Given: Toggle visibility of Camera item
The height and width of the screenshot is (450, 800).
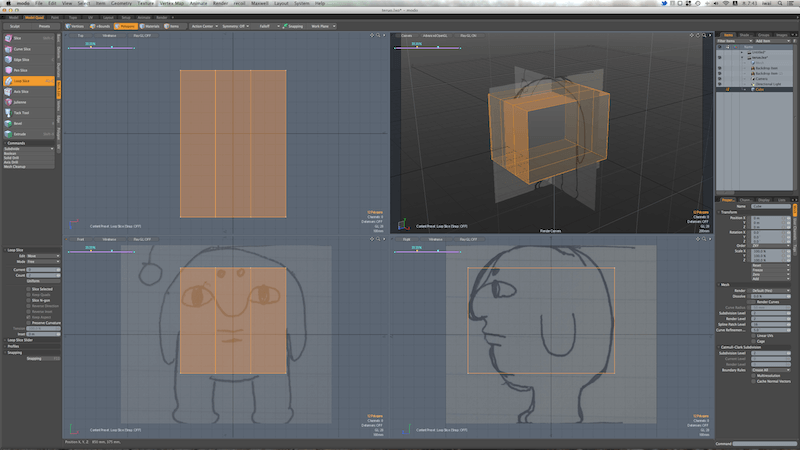Looking at the screenshot, I should click(x=720, y=79).
